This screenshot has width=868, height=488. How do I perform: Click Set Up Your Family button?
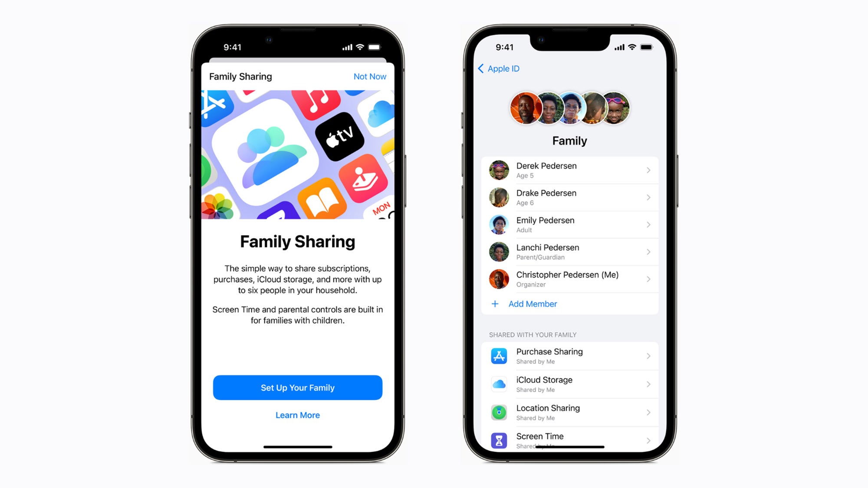tap(297, 388)
